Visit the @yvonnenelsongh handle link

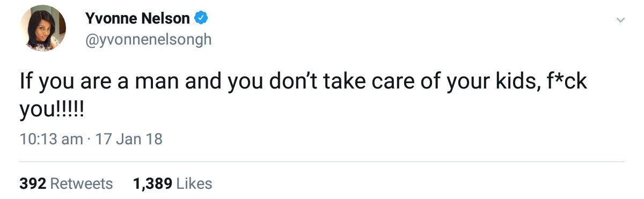pos(149,39)
